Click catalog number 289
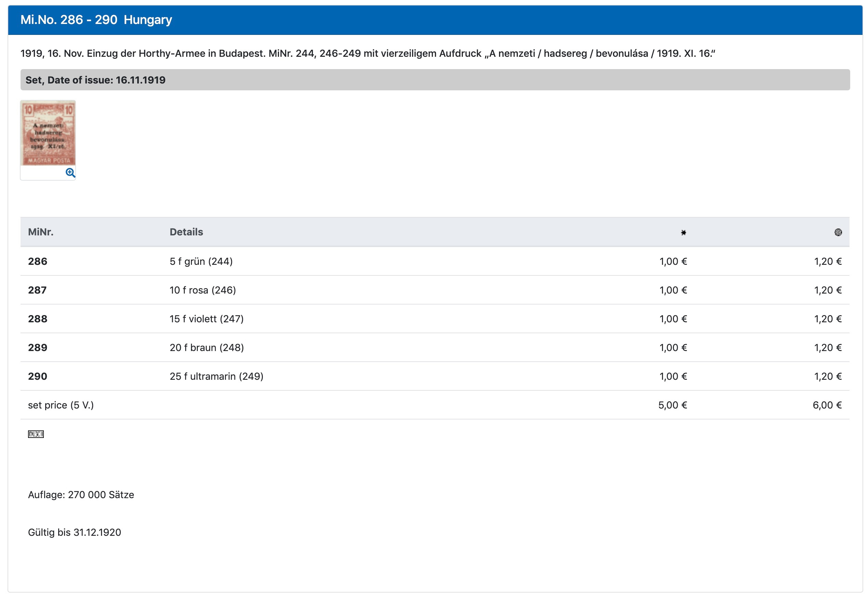The width and height of the screenshot is (868, 596). coord(38,347)
